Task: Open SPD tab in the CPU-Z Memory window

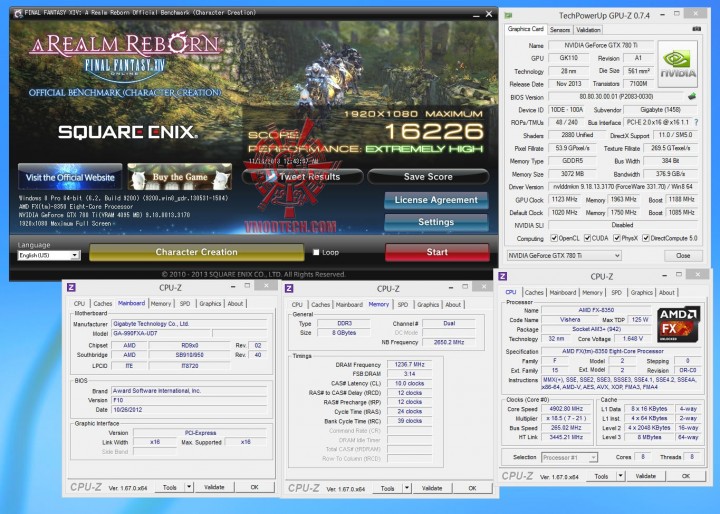Action: click(403, 305)
